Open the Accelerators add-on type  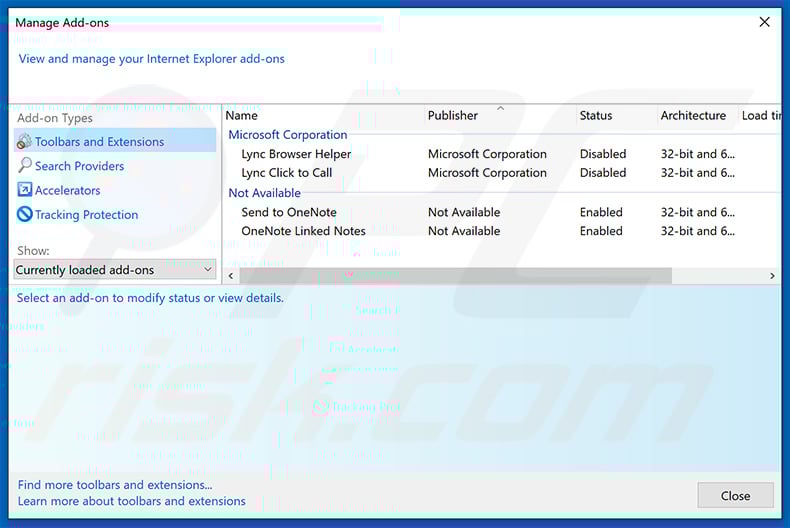(x=68, y=190)
